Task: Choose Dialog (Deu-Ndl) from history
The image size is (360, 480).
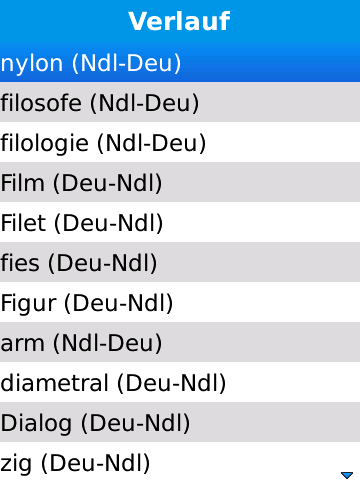Action: [x=180, y=422]
